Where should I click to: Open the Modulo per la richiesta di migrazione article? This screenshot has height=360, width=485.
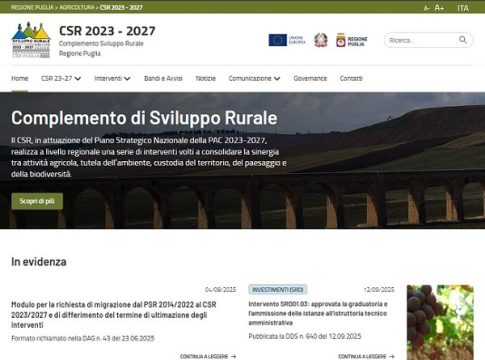(114, 315)
